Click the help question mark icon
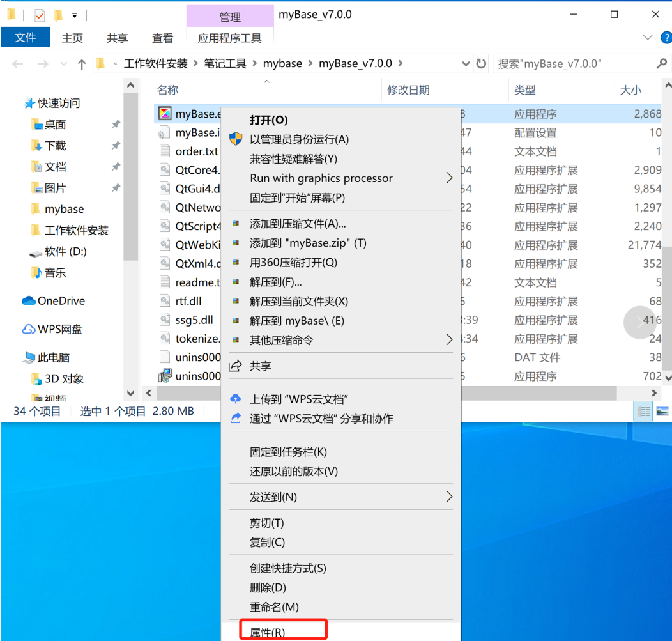672x641 pixels. (666, 37)
